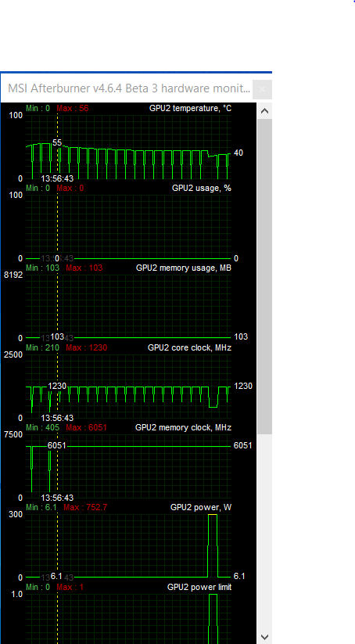Click the GPU2 memory usage, MB label
This screenshot has width=355, height=644.
click(184, 268)
